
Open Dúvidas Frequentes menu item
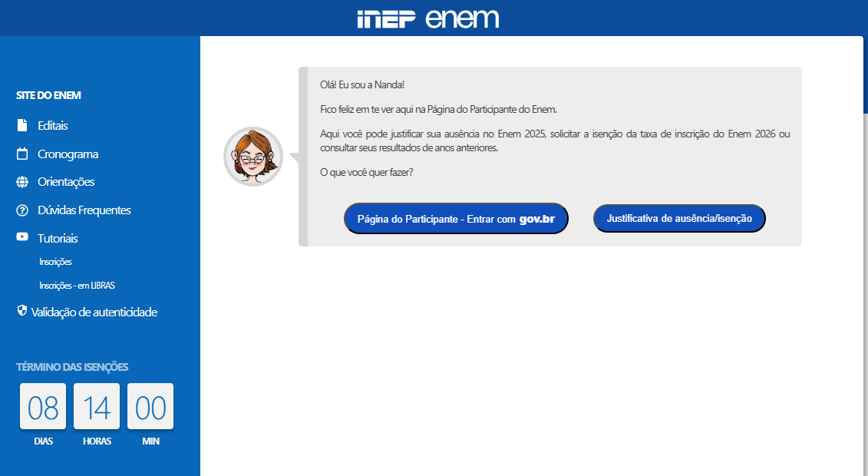(x=84, y=210)
